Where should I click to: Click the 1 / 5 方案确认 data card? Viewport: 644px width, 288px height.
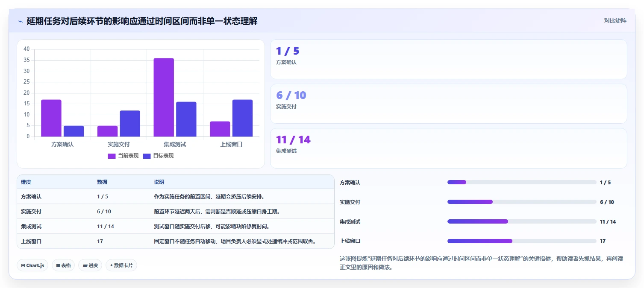[449, 59]
